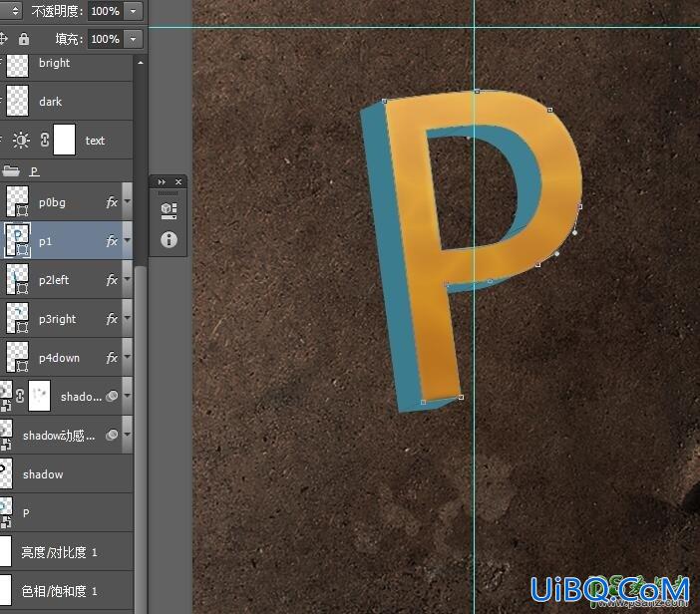Screen dimensions: 700x614
Task: Click smart filter icon on shado... layer
Action: click(x=112, y=396)
